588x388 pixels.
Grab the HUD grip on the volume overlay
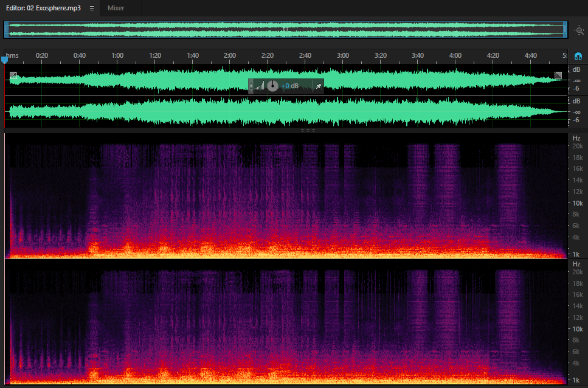pos(251,86)
